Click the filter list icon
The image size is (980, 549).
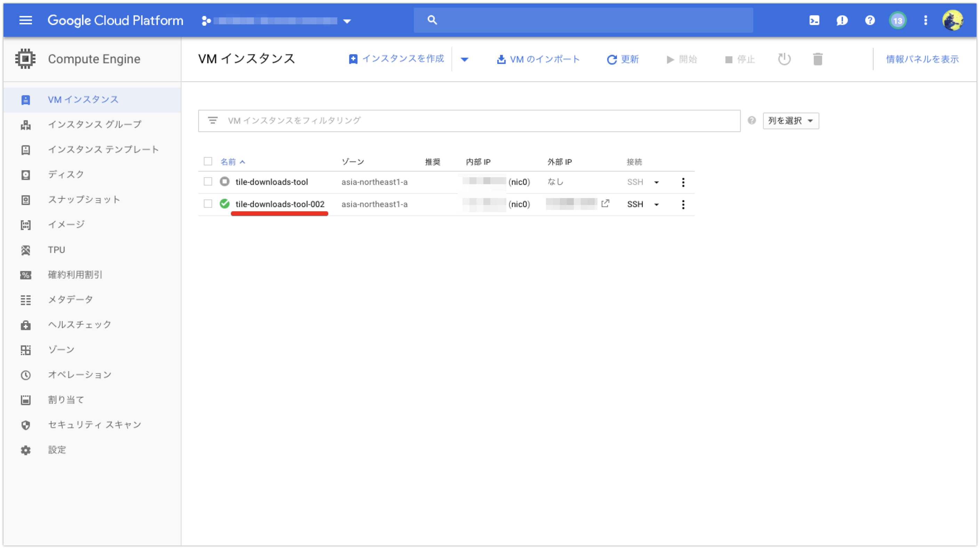tap(212, 121)
